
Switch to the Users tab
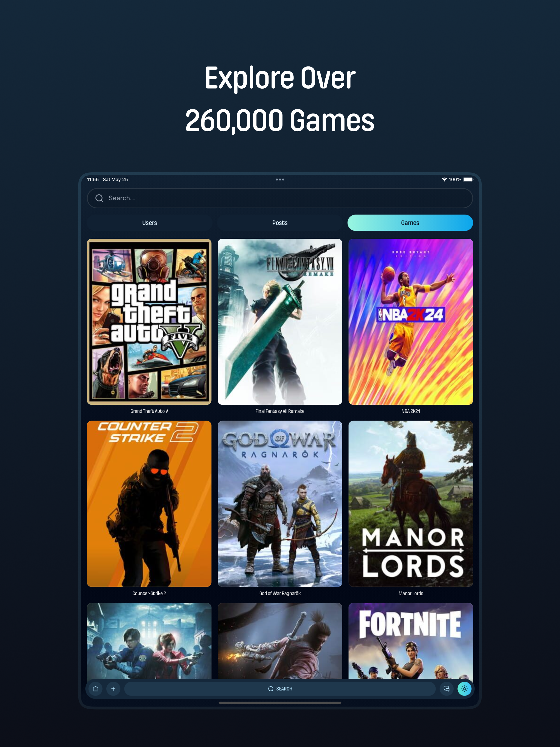(x=149, y=223)
